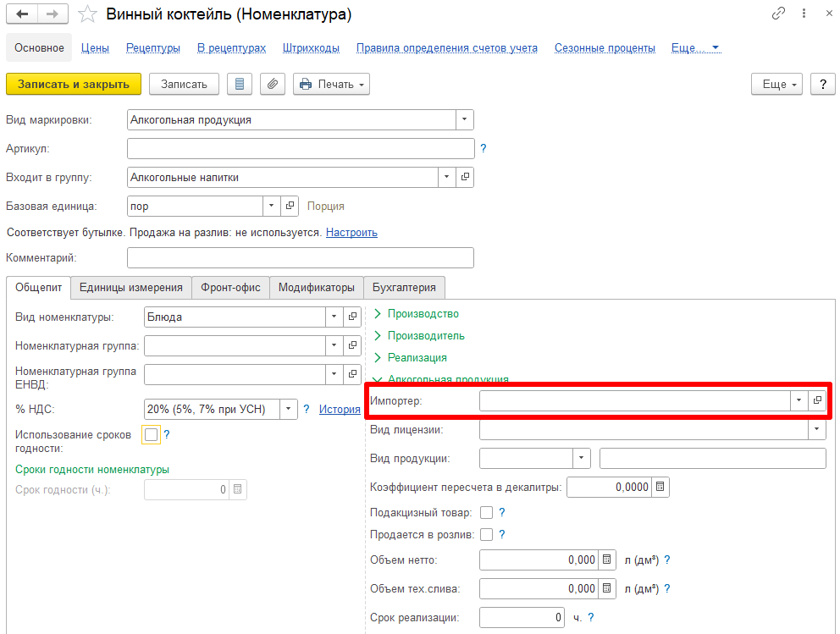Show hint for Объем нетто
Screen dimensions: 840x634
click(x=667, y=560)
